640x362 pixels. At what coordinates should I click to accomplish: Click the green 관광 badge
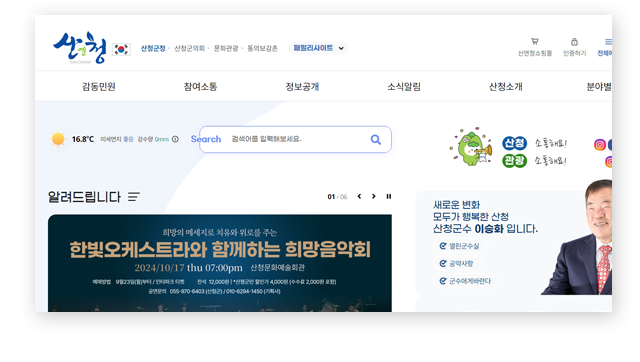[x=514, y=160]
